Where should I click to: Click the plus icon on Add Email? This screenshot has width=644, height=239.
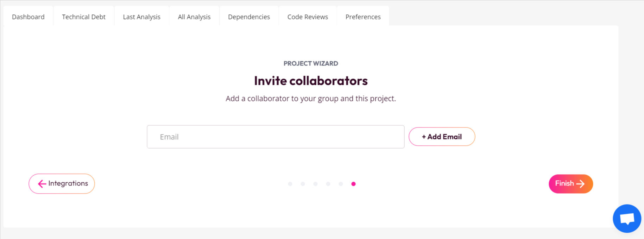(423, 137)
